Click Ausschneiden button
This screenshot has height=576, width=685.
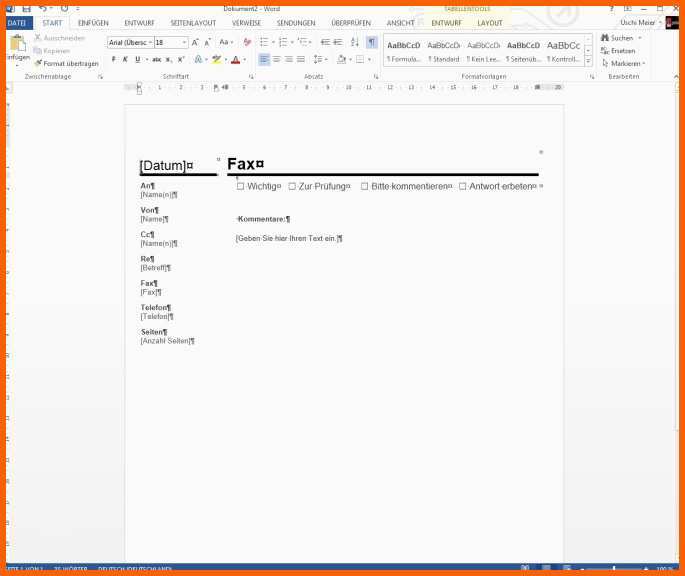point(59,38)
